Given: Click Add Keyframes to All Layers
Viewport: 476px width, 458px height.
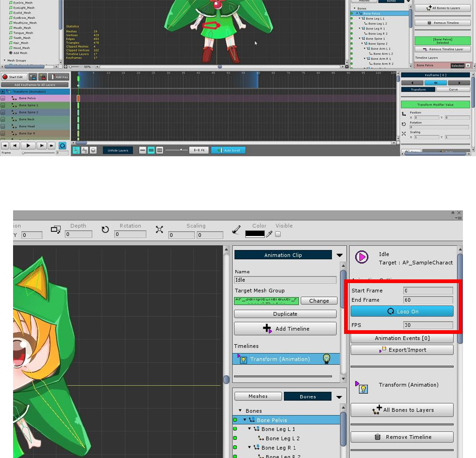Looking at the screenshot, I should [x=35, y=85].
